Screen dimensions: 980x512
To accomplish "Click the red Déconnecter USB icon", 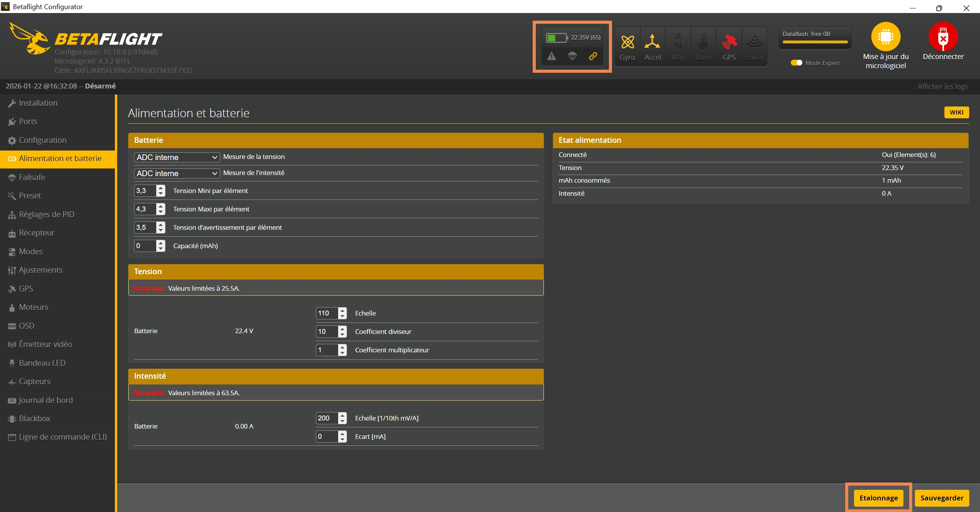I will pyautogui.click(x=943, y=37).
